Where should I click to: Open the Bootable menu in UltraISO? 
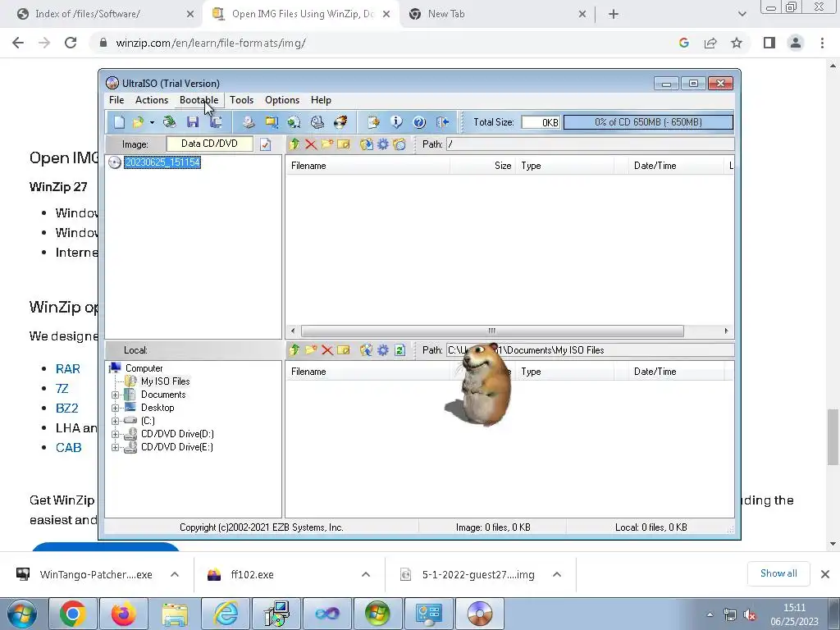199,100
